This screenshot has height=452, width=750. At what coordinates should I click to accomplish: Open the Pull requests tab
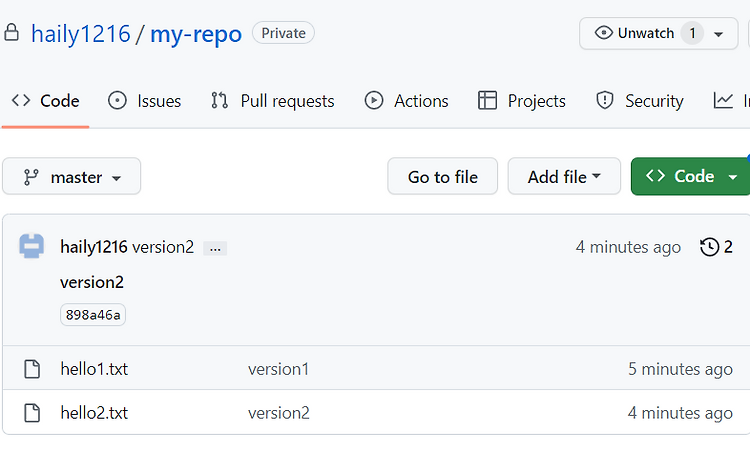pos(273,101)
